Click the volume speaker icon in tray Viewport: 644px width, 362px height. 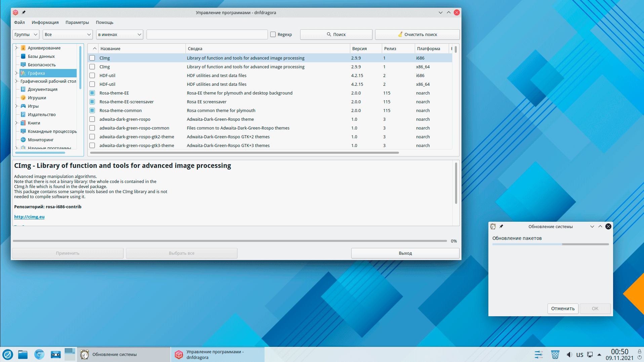569,355
